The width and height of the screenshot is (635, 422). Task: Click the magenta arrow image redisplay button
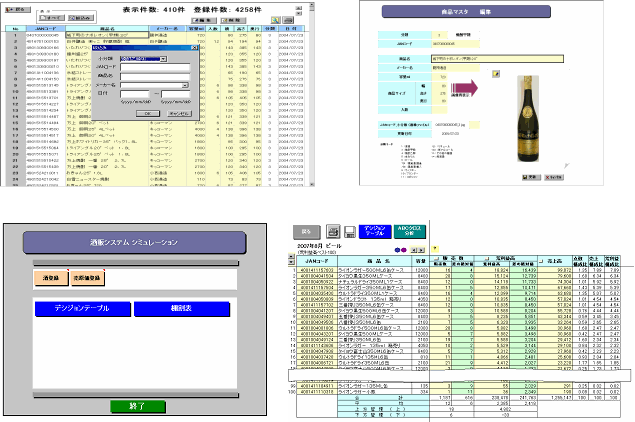coord(465,88)
